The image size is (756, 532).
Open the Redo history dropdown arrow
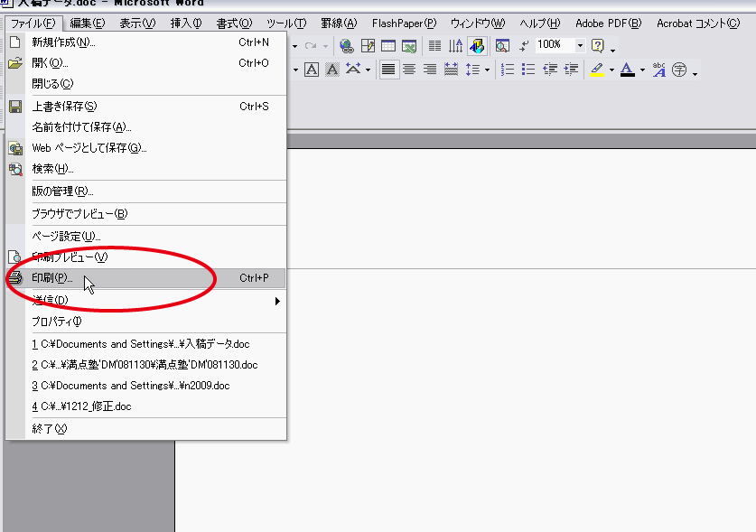[325, 46]
